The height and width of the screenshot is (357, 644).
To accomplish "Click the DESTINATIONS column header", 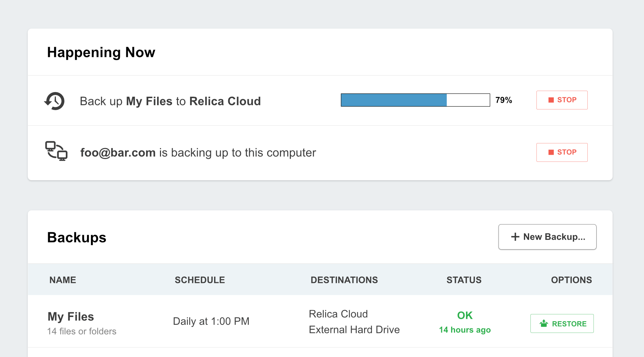I will 344,280.
